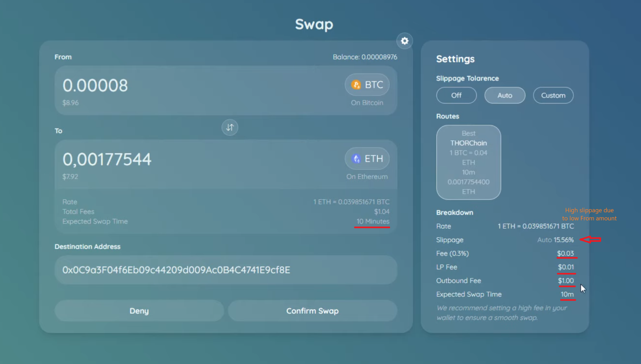Click the 10 Minutes expected swap time
The width and height of the screenshot is (641, 364).
(x=373, y=221)
